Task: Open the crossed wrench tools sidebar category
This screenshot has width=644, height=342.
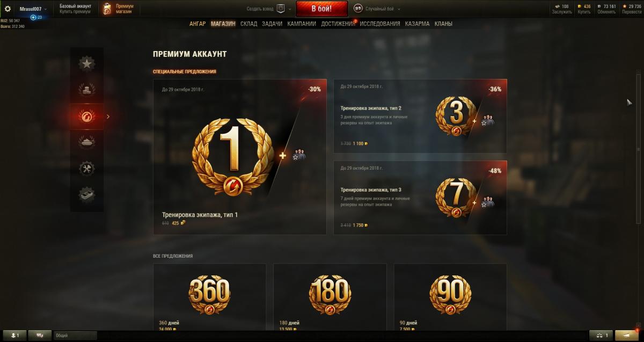Action: tap(86, 169)
